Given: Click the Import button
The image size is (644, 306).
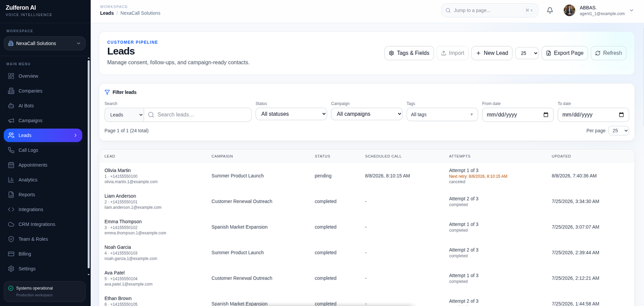Looking at the screenshot, I should (452, 53).
